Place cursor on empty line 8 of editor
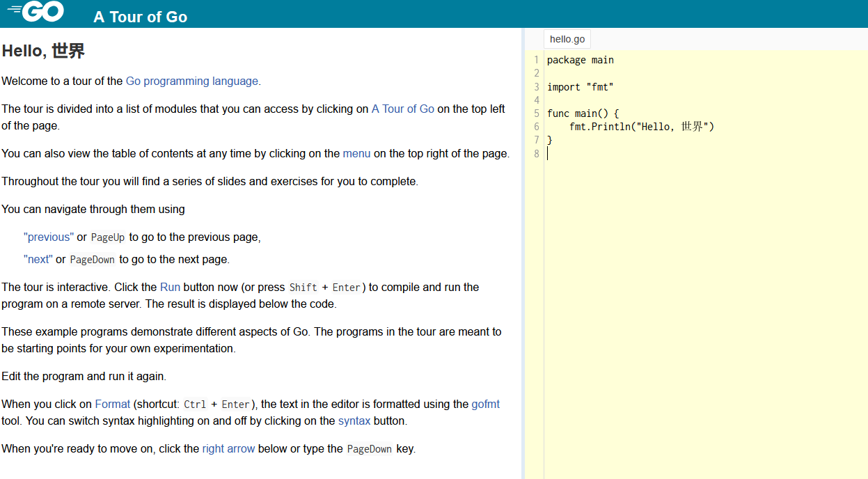 (706, 153)
